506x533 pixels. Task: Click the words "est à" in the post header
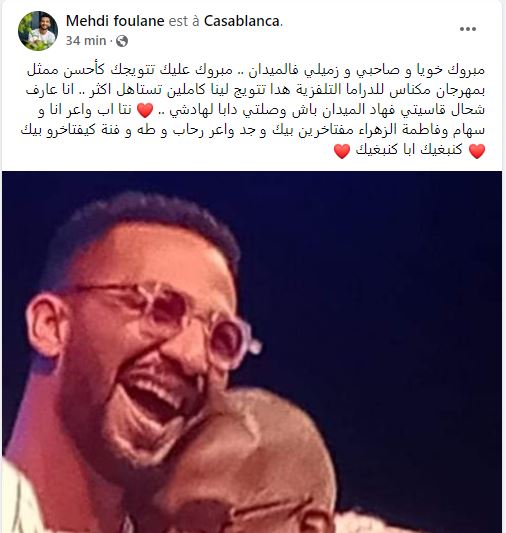click(184, 21)
